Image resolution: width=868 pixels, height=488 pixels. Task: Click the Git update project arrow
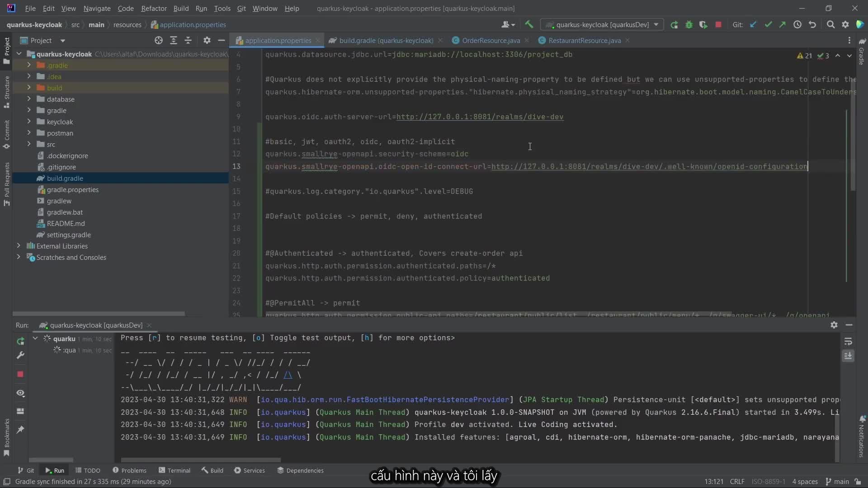click(x=753, y=25)
